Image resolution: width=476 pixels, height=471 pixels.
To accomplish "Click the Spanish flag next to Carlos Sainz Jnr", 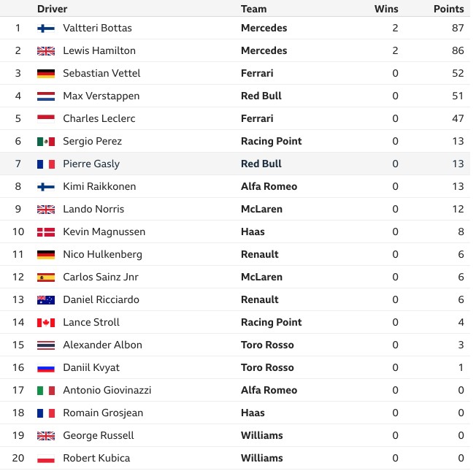I will [x=46, y=277].
